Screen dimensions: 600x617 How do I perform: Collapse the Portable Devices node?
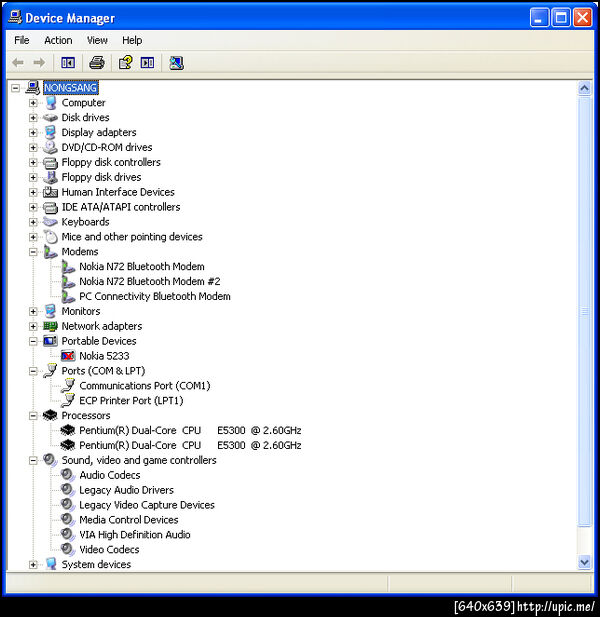click(33, 341)
